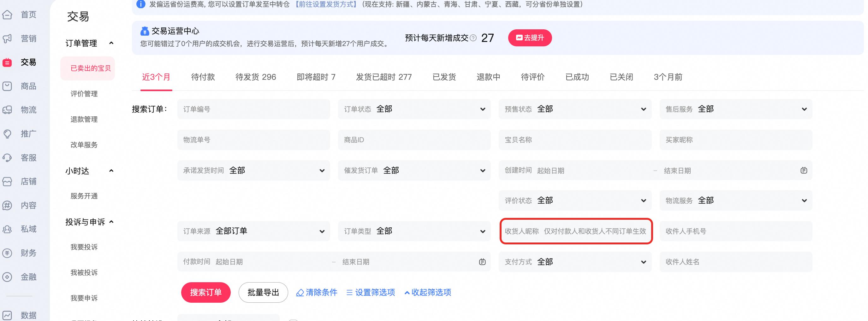Open the 催发货订单 dropdown

pyautogui.click(x=414, y=171)
